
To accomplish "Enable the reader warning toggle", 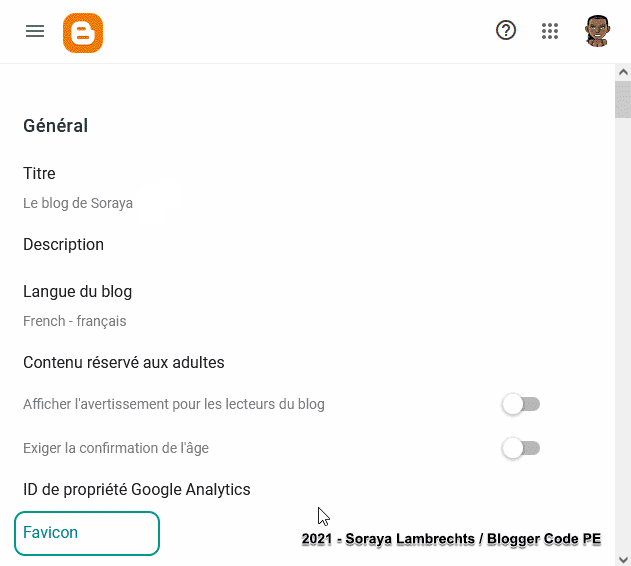I will click(x=521, y=404).
